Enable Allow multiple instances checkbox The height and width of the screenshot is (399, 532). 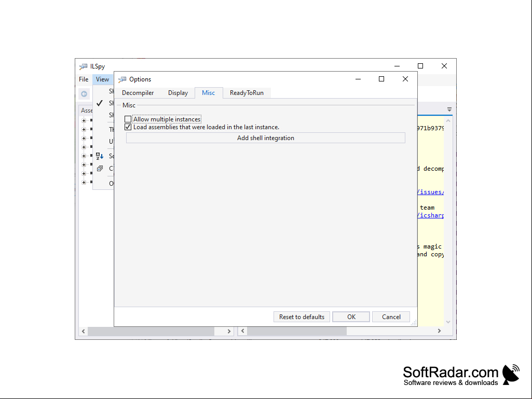[128, 119]
